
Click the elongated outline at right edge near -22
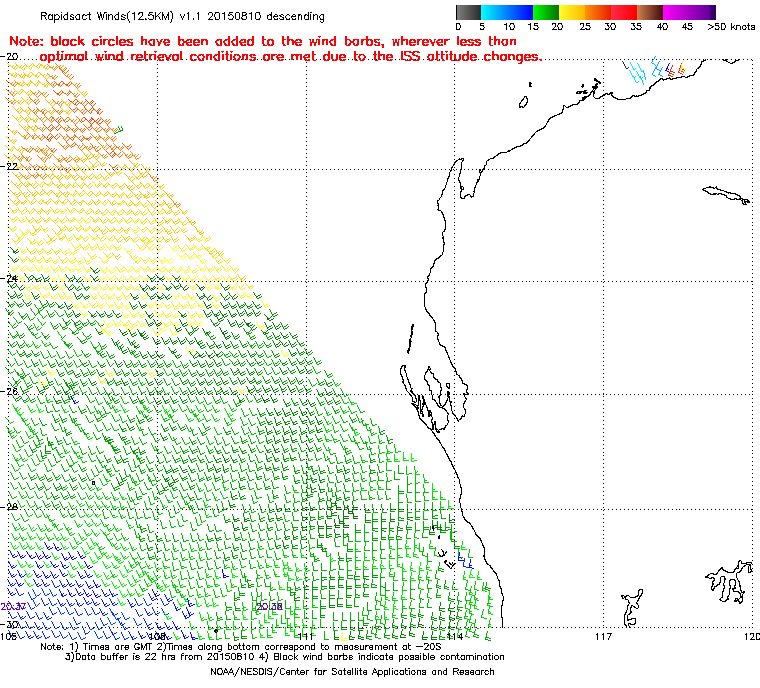click(x=726, y=195)
